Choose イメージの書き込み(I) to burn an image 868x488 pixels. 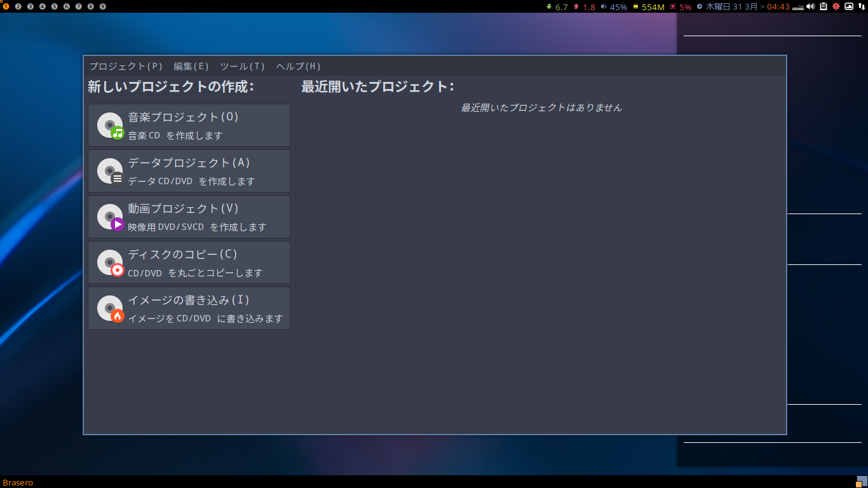point(189,308)
